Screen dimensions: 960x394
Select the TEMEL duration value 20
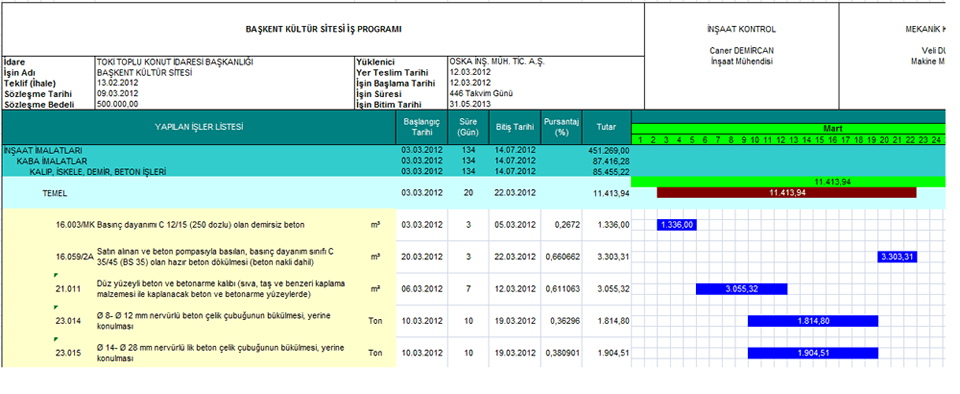click(x=468, y=193)
